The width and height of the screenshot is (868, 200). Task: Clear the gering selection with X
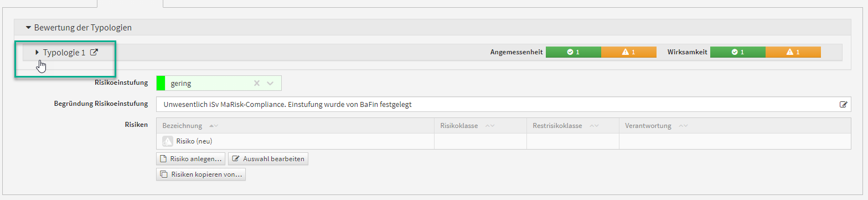[256, 83]
